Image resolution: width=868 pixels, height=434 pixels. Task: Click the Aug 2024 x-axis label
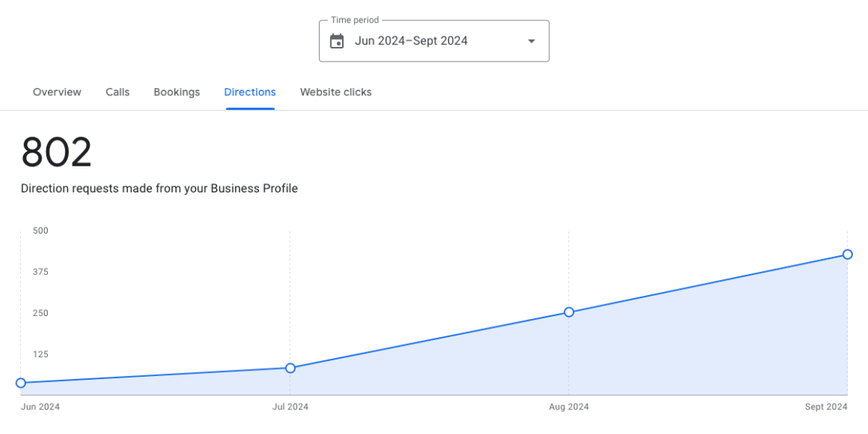point(569,407)
